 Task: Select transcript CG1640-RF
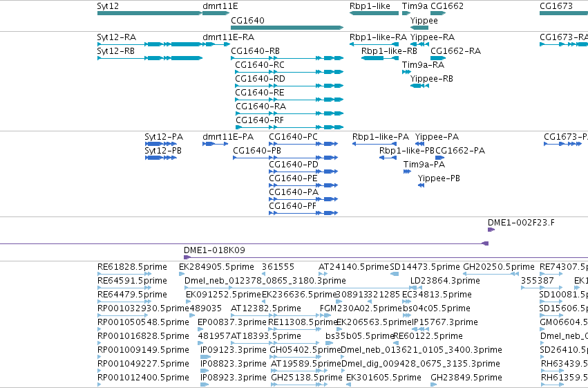click(290, 127)
